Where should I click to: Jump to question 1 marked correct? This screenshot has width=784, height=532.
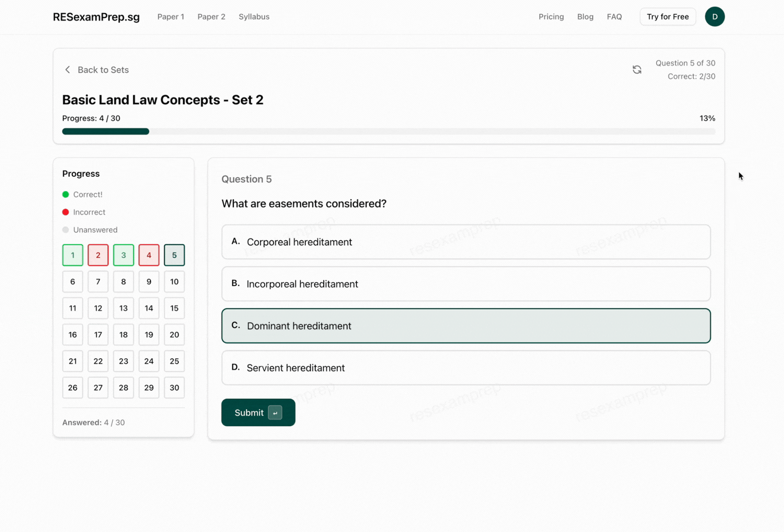73,255
